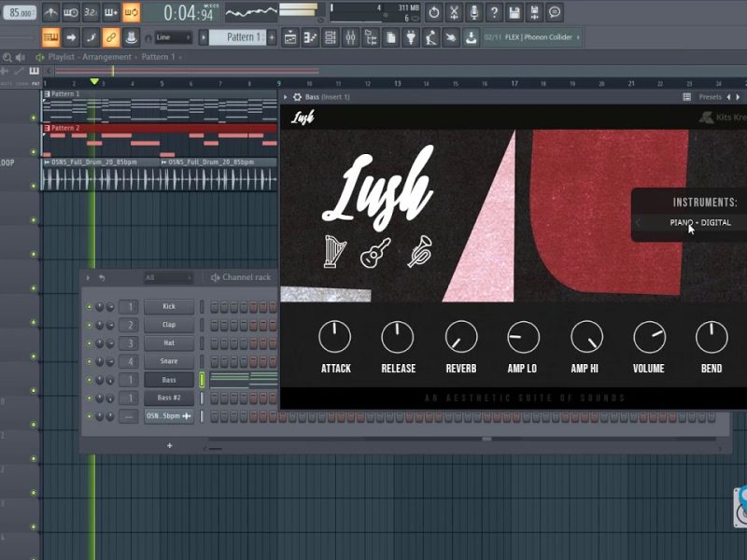This screenshot has height=560, width=747.
Task: Open the Piano roll view icon
Action: [x=310, y=37]
